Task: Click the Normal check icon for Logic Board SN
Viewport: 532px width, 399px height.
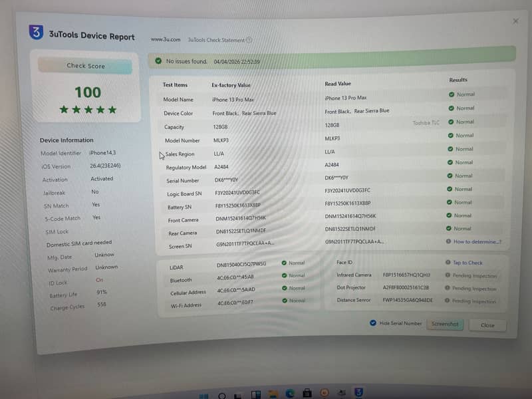Action: (x=450, y=189)
